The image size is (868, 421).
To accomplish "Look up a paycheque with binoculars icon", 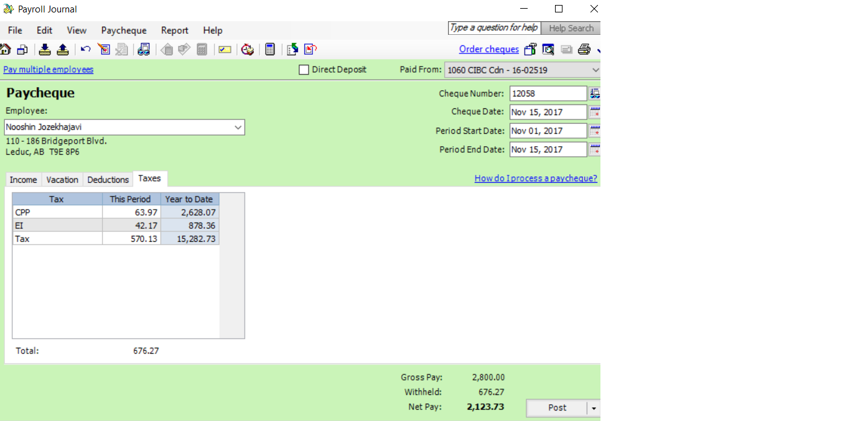I will [x=144, y=49].
